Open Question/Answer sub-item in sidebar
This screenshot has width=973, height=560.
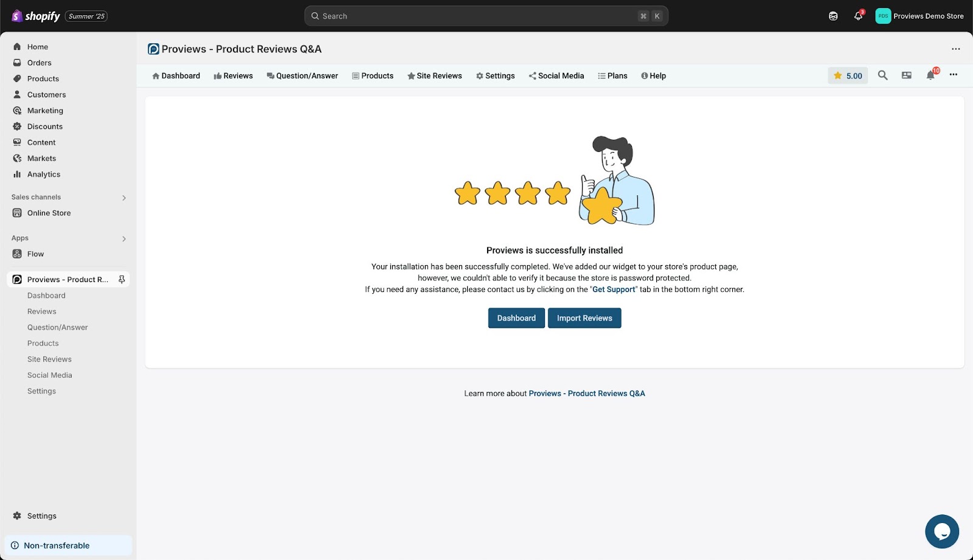click(x=57, y=327)
